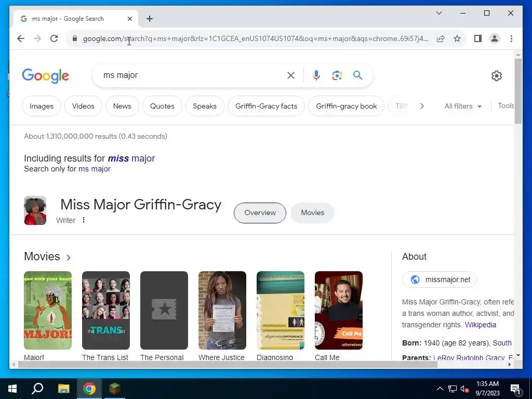Select Griffin-Gracy facts chip

point(266,106)
